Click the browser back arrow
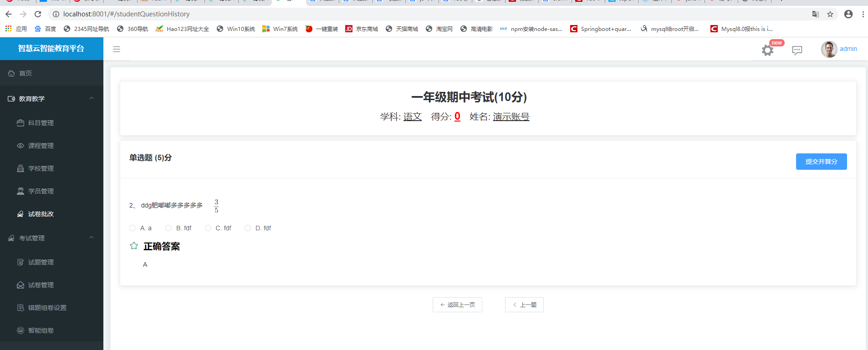868x350 pixels. [x=9, y=14]
